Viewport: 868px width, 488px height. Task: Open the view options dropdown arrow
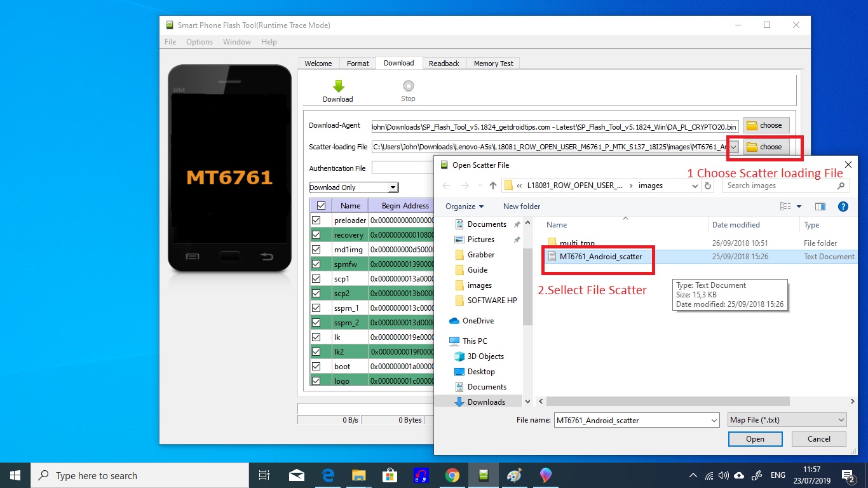(799, 207)
